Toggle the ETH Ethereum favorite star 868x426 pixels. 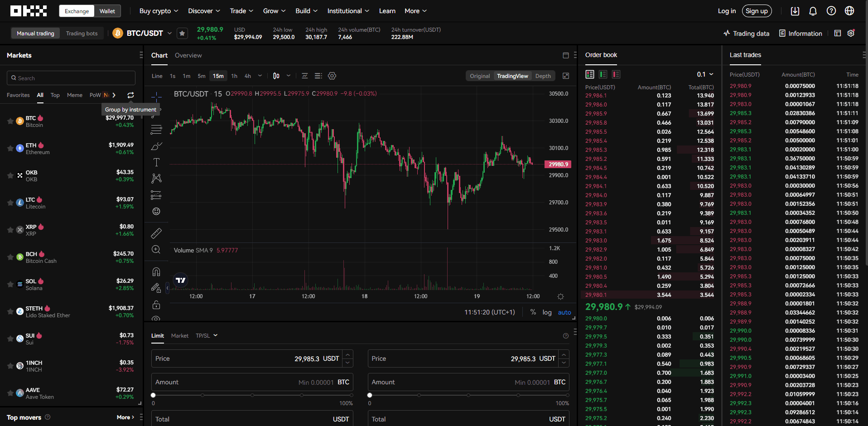pyautogui.click(x=10, y=148)
